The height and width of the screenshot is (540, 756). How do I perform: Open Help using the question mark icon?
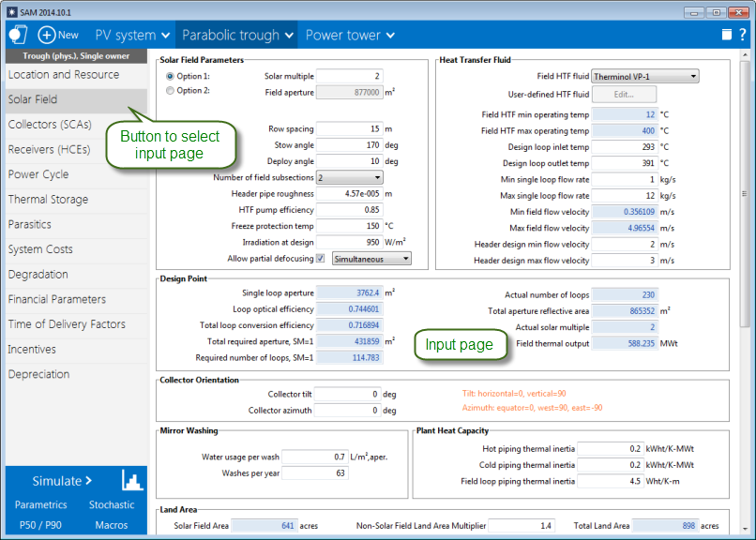[x=745, y=33]
